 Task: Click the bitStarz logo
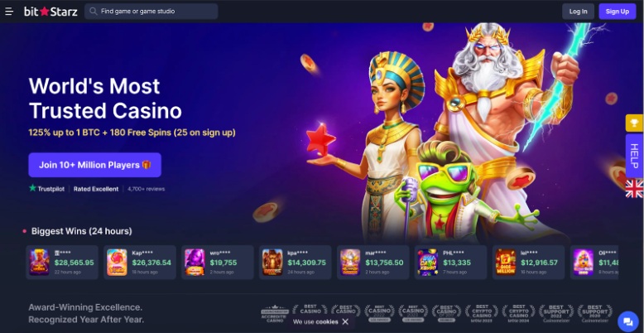click(50, 12)
